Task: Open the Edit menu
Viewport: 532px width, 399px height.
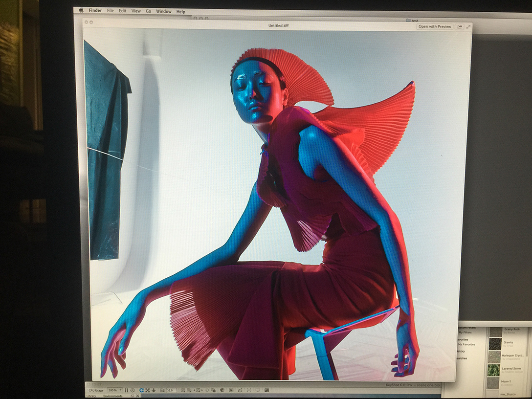Action: click(122, 11)
